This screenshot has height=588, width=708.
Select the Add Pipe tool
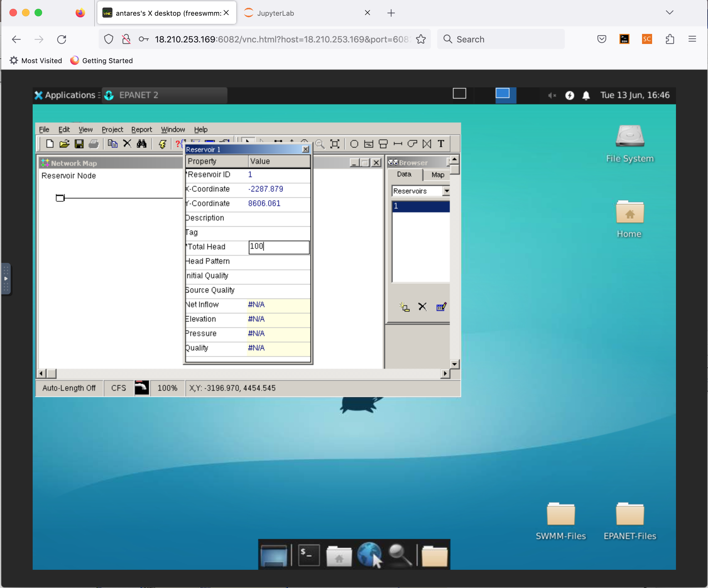coord(398,144)
